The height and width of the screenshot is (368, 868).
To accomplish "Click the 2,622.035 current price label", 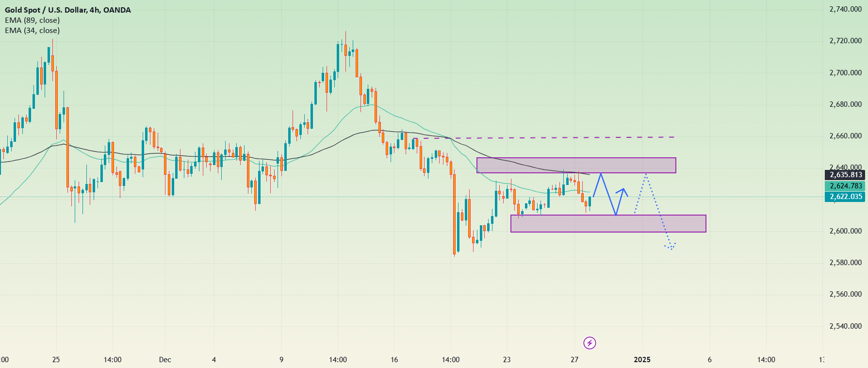I will (846, 197).
